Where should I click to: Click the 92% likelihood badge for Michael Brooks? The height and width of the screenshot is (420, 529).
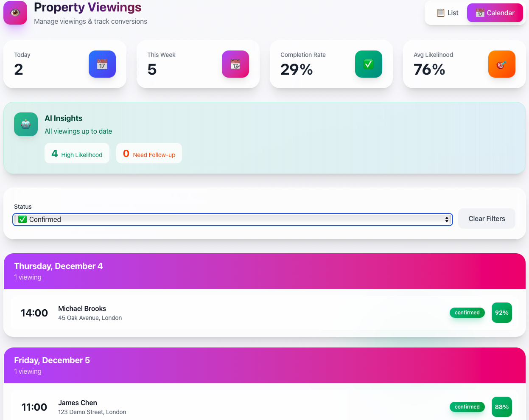tap(502, 313)
